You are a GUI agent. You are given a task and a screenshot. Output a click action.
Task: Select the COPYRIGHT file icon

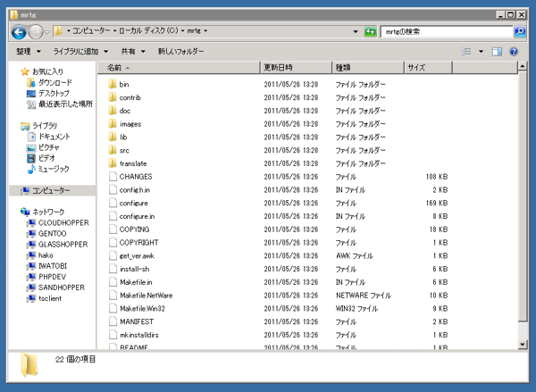[113, 242]
